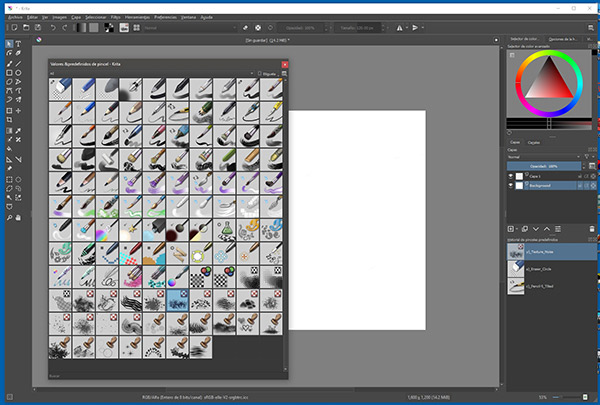Click the Reload brush preset icon
600x405 pixels.
271,28
